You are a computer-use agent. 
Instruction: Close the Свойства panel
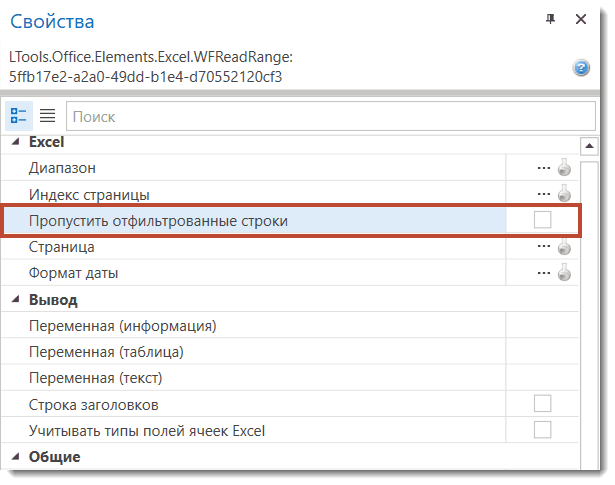tap(580, 19)
